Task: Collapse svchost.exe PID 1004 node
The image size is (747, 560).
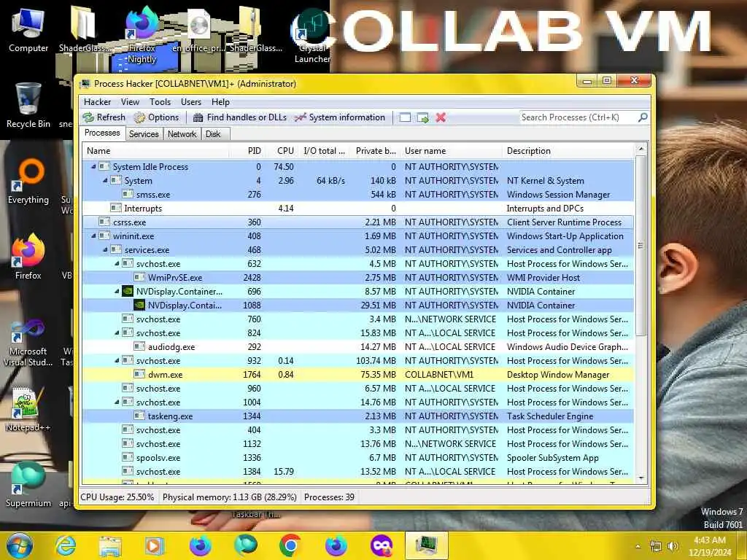Action: tap(117, 402)
